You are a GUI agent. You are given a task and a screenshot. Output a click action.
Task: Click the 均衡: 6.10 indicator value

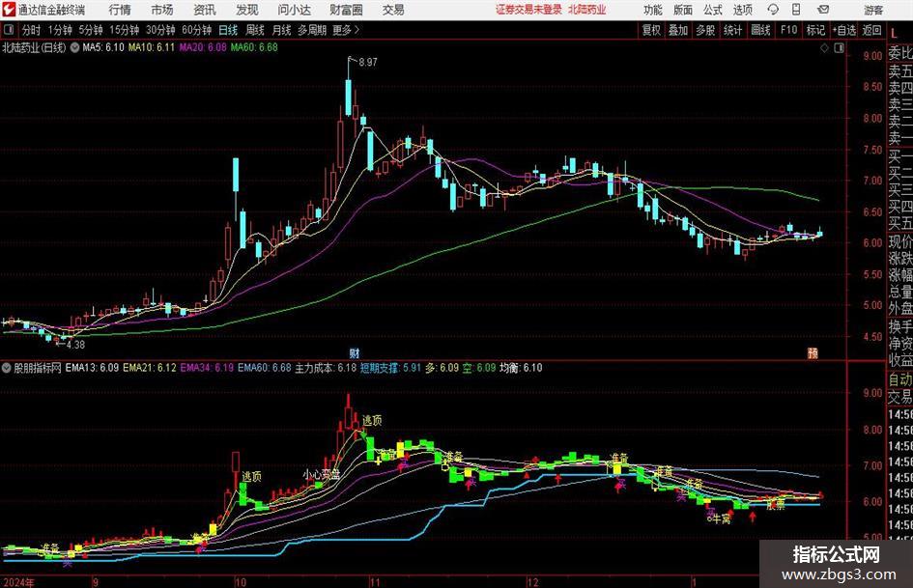(521, 368)
